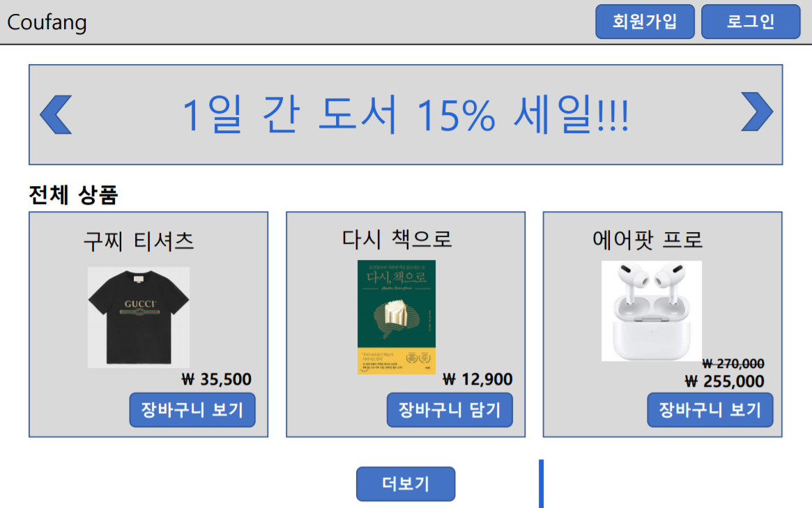Click the right arrow on the banner
Image resolution: width=812 pixels, height=508 pixels.
pyautogui.click(x=757, y=111)
